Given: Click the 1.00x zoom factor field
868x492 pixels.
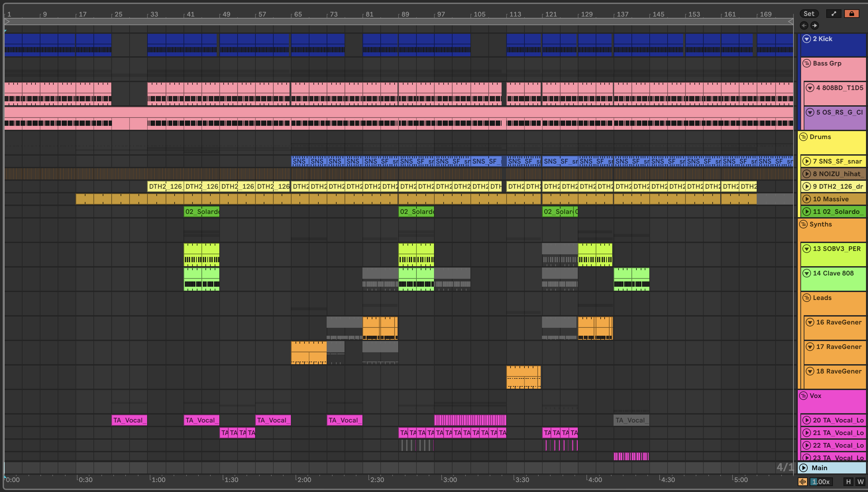Looking at the screenshot, I should 821,481.
